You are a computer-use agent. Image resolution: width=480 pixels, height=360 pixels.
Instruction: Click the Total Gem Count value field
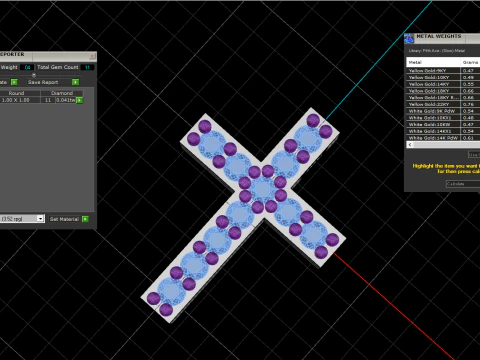click(x=87, y=67)
